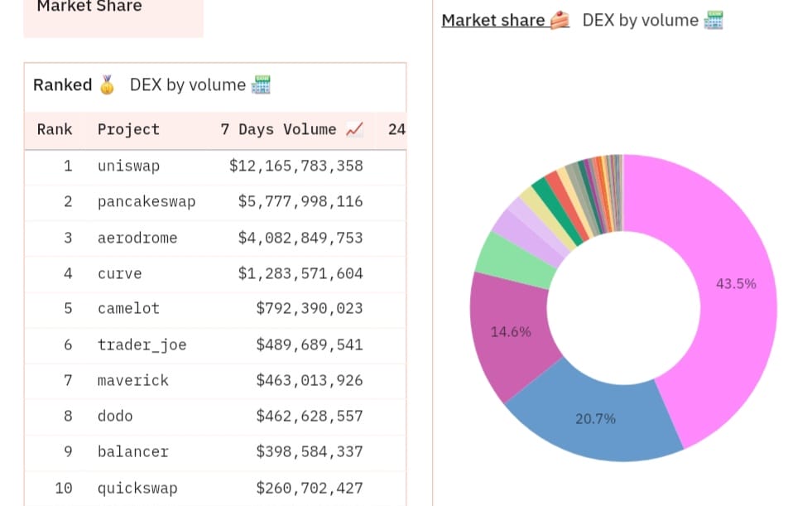Sort by the 7 Days Volume column
The image size is (812, 506).
click(x=278, y=130)
